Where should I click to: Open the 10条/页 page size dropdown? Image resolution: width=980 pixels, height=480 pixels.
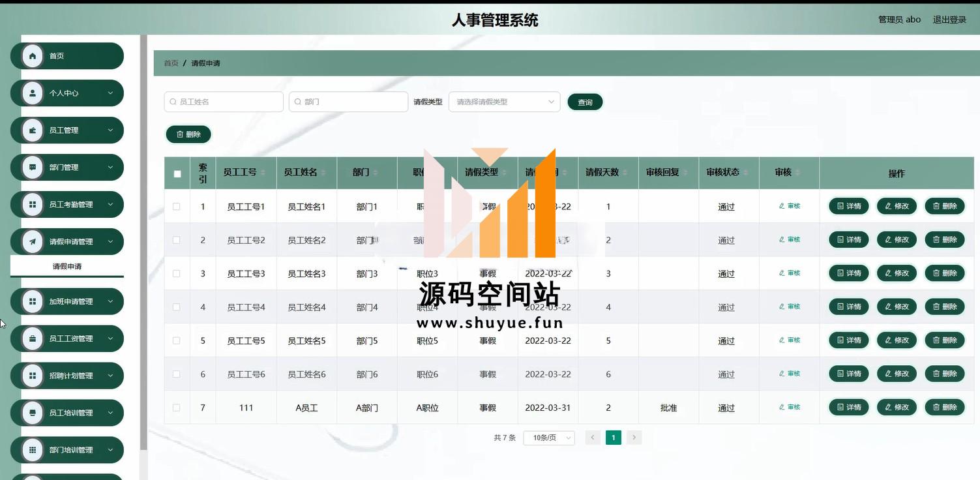tap(549, 438)
